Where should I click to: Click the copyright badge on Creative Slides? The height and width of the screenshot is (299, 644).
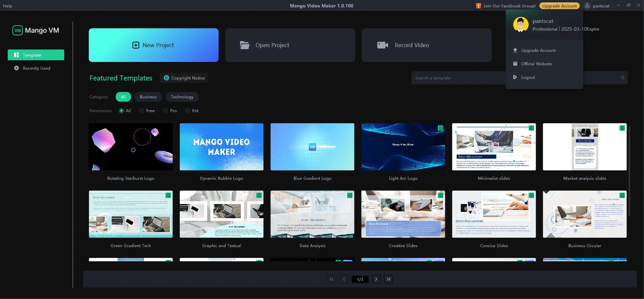tap(441, 195)
